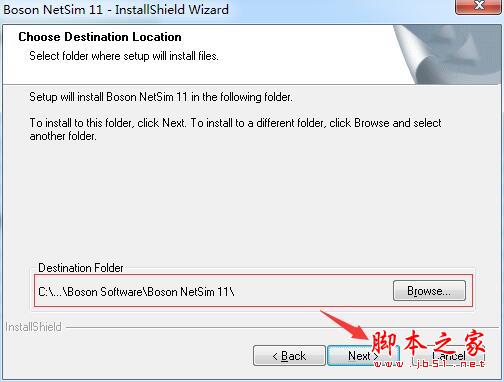
Task: Click the Boson NetSim 11 title bar
Action: 116,9
